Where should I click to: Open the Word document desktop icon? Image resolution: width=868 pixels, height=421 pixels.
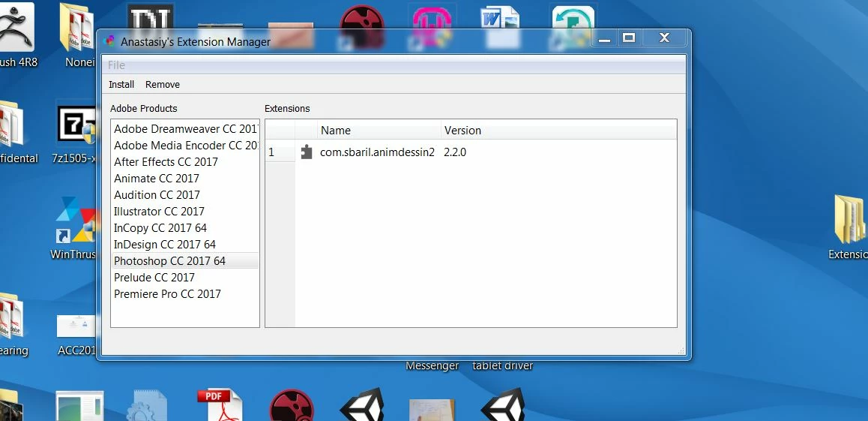pos(501,26)
